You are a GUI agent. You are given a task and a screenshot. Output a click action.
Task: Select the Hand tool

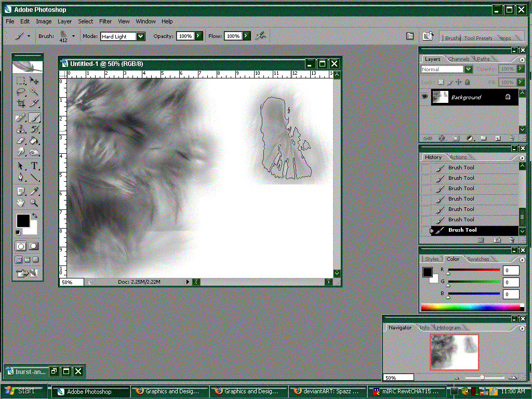pos(21,203)
